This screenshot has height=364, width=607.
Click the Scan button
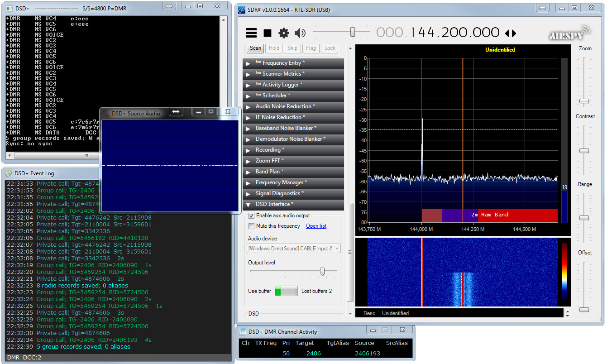(x=256, y=48)
